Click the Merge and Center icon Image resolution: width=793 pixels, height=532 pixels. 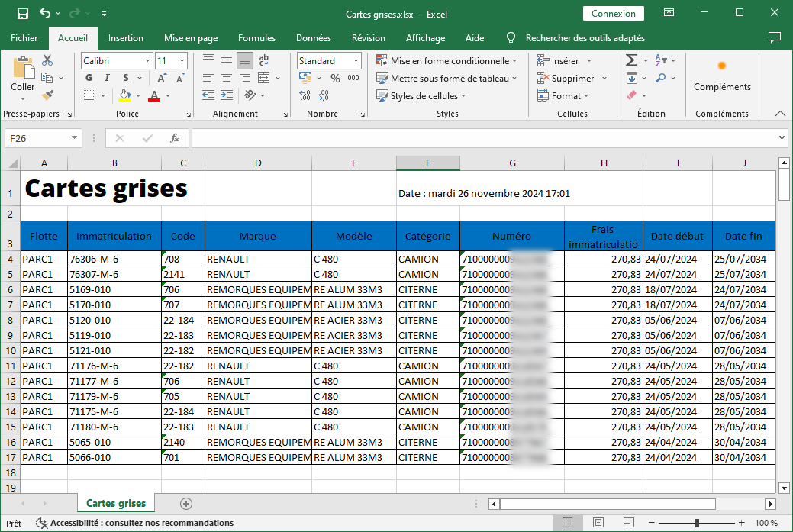point(264,78)
